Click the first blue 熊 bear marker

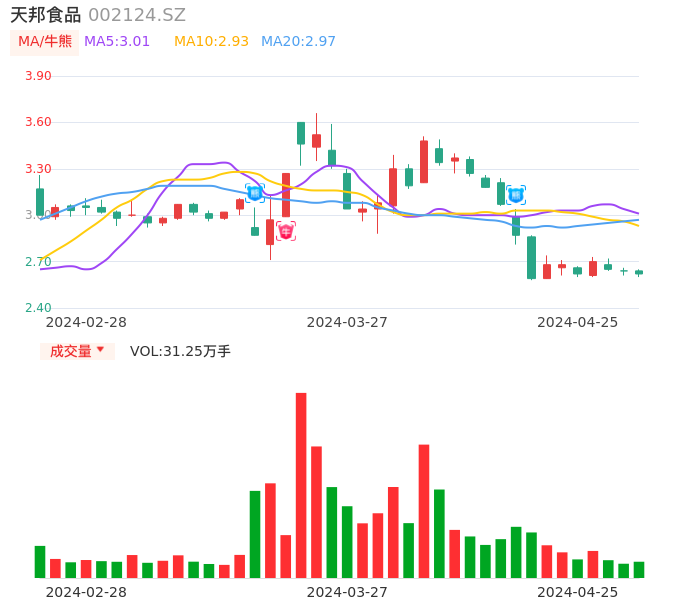coord(255,193)
